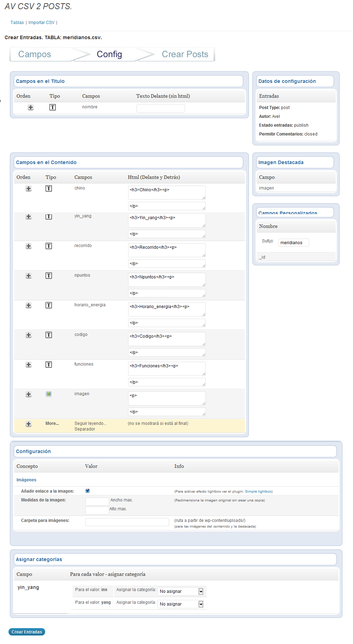Click imagen value under Imagen Destacada
This screenshot has width=353, height=644.
click(267, 188)
